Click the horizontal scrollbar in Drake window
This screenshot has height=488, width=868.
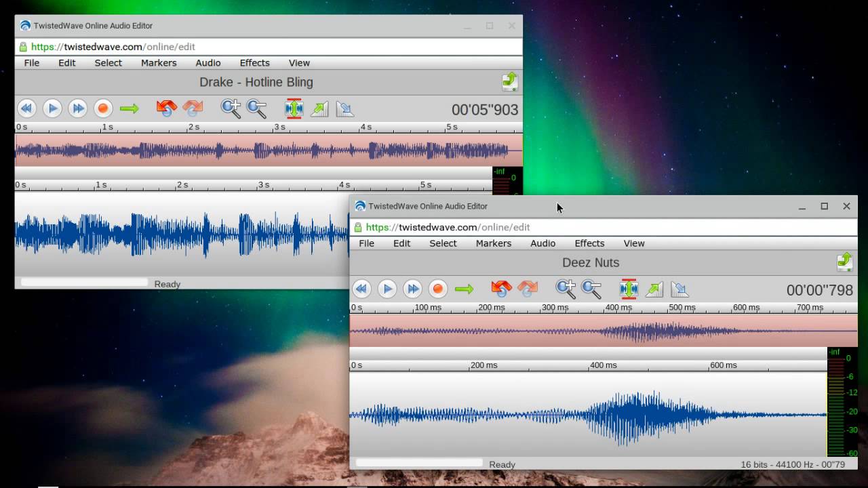(x=84, y=282)
